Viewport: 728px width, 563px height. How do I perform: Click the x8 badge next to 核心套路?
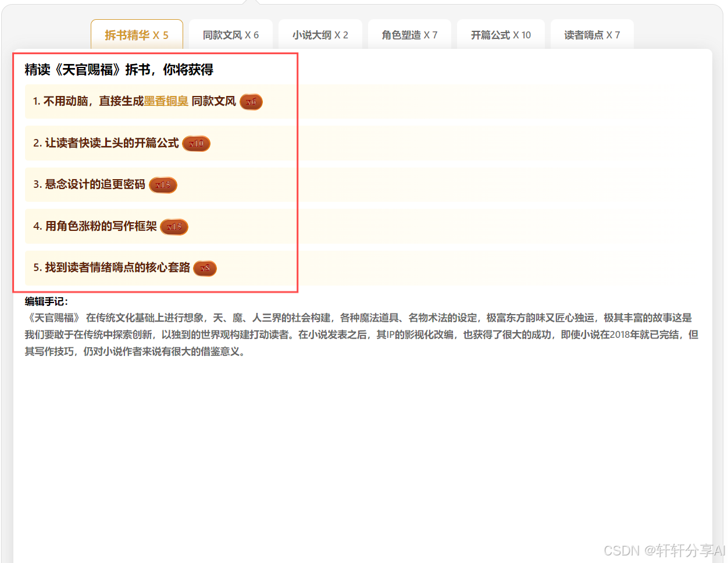205,268
